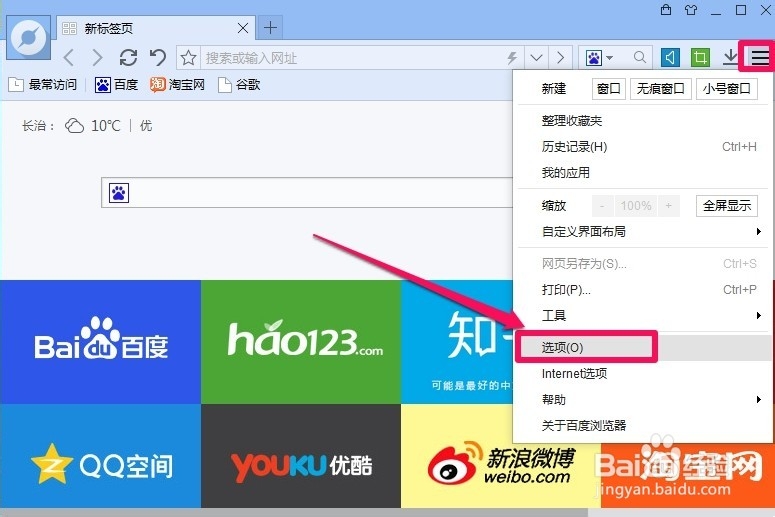Viewport: 775px width, 517px height.
Task: Click 小号窗口 button in menu
Action: [x=727, y=89]
